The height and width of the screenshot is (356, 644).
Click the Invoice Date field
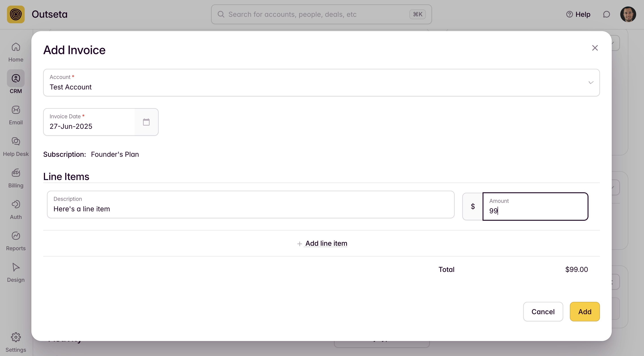89,122
